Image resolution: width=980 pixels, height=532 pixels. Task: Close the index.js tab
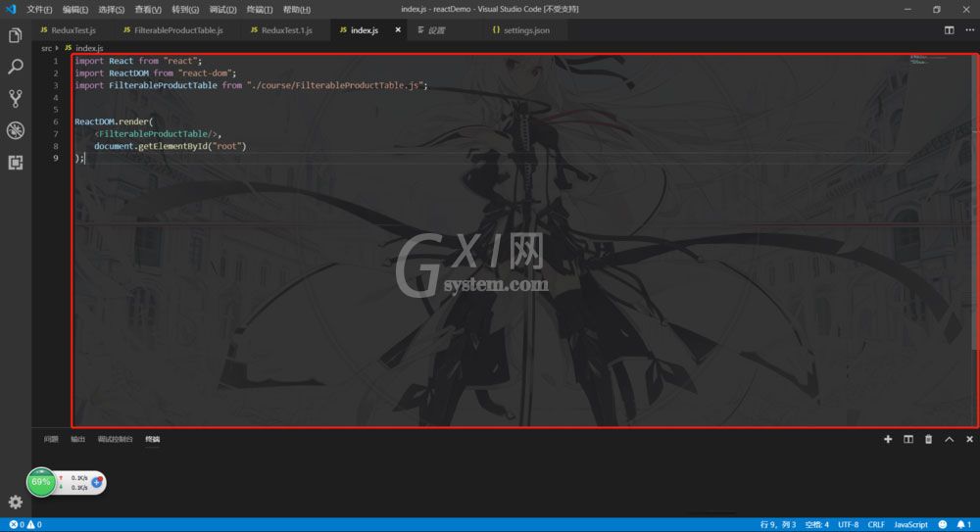pyautogui.click(x=398, y=30)
